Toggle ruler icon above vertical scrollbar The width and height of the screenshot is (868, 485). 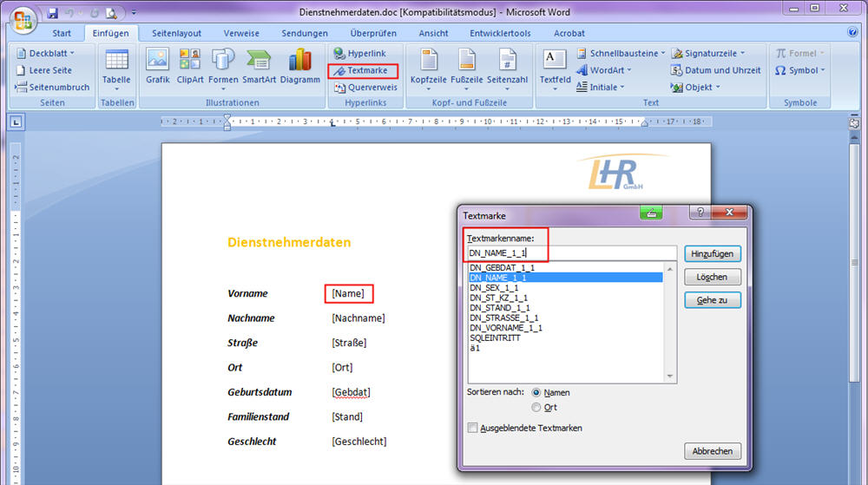pyautogui.click(x=854, y=123)
